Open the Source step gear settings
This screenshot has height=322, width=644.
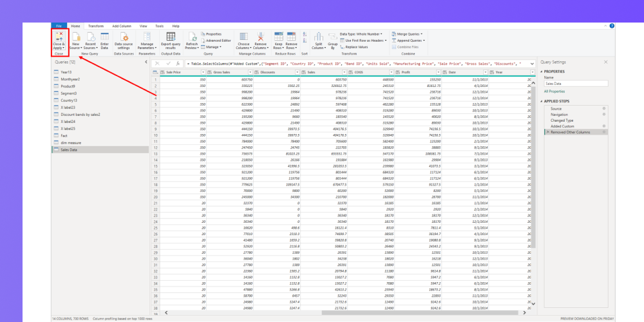[x=604, y=108]
